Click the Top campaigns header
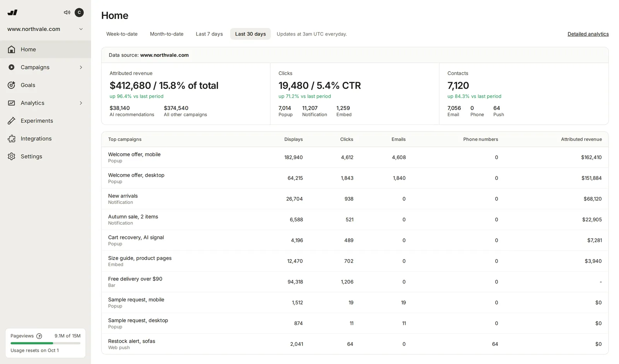This screenshot has height=364, width=619. 125,139
